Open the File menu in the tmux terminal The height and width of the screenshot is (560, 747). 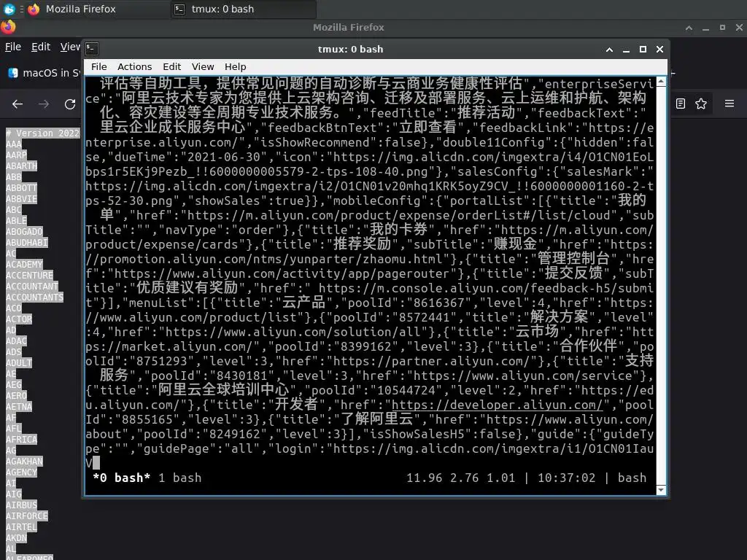pos(98,66)
